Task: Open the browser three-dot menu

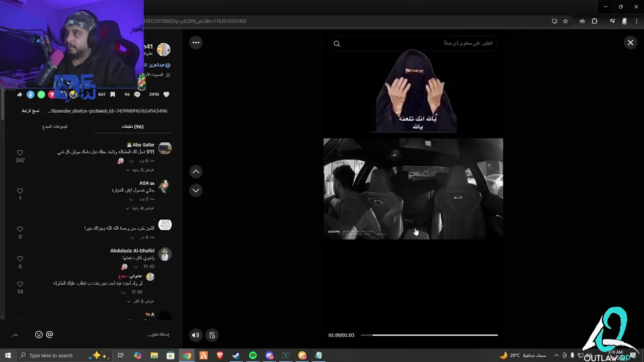Action: click(636, 21)
